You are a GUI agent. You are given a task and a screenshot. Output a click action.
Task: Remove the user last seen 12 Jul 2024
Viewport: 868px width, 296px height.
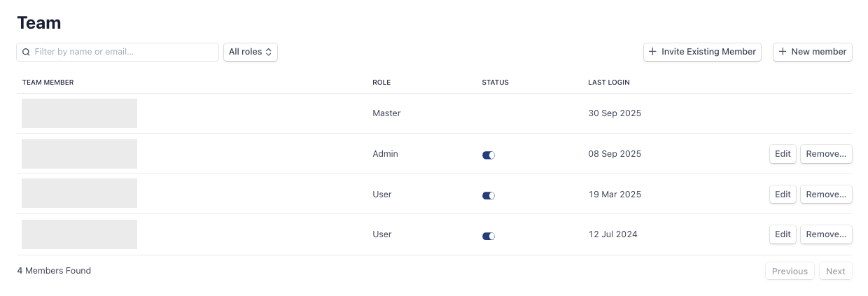tap(826, 234)
